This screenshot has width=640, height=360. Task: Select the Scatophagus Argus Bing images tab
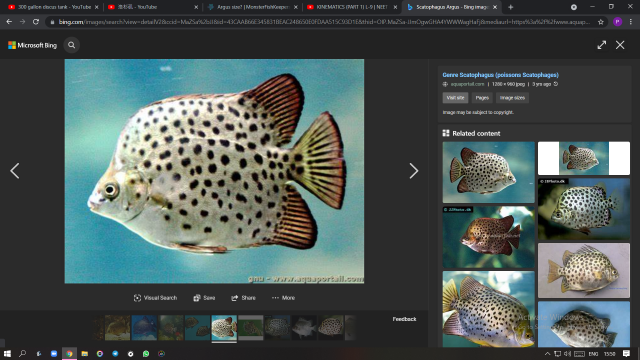click(x=451, y=7)
